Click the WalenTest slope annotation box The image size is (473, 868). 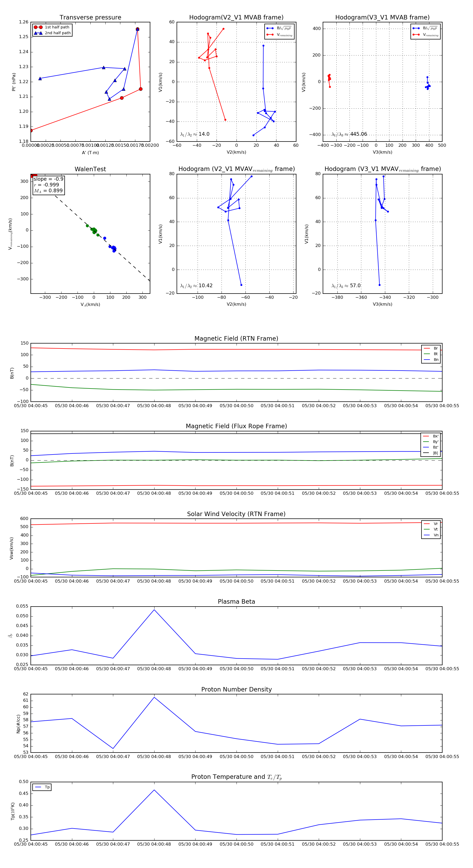pyautogui.click(x=48, y=185)
